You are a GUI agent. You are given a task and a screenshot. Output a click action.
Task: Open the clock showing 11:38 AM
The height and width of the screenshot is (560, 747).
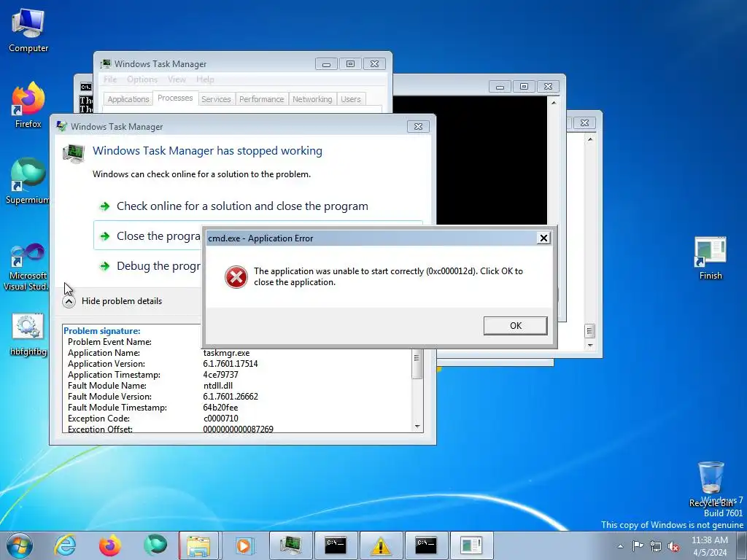pyautogui.click(x=710, y=546)
